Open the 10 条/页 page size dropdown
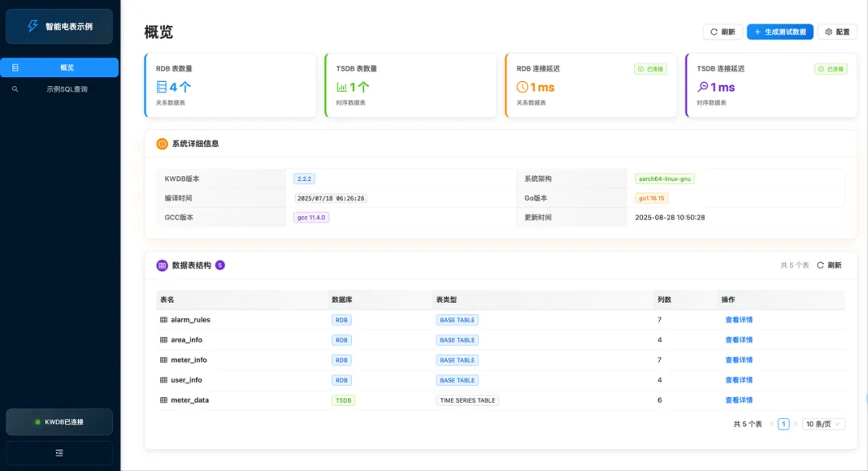 pos(823,424)
